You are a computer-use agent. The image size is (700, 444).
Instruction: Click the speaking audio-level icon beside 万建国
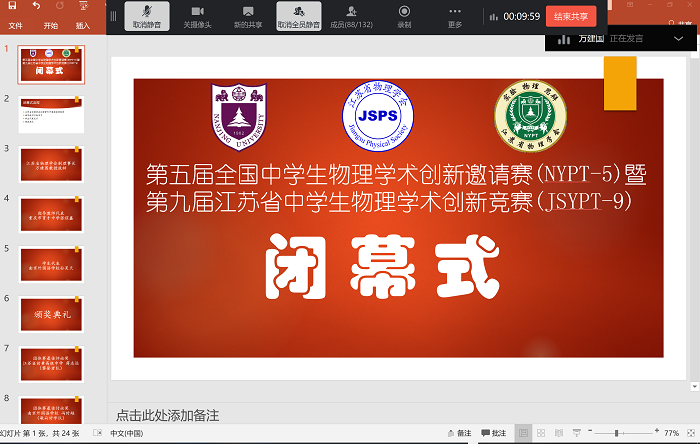(x=564, y=39)
